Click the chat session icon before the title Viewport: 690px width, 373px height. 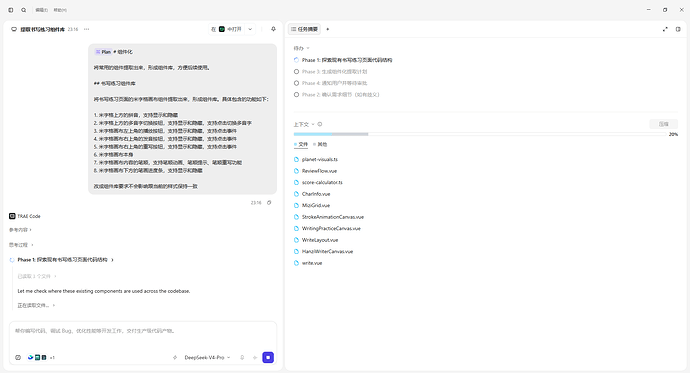(14, 29)
